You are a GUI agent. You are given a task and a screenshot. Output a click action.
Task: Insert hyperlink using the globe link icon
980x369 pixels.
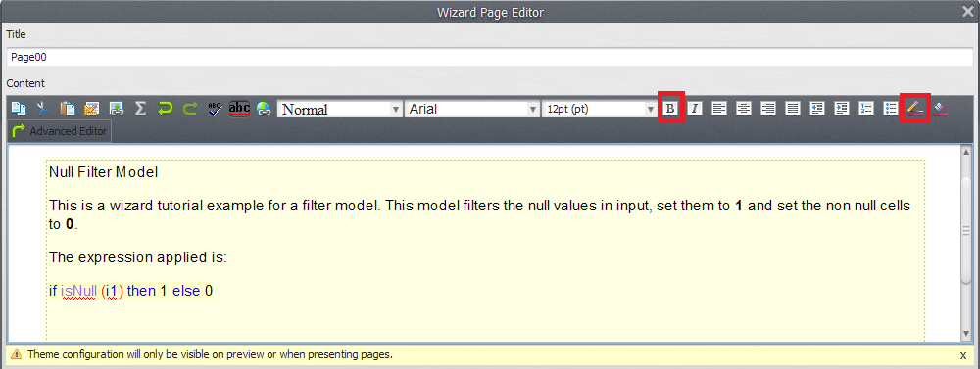click(264, 109)
